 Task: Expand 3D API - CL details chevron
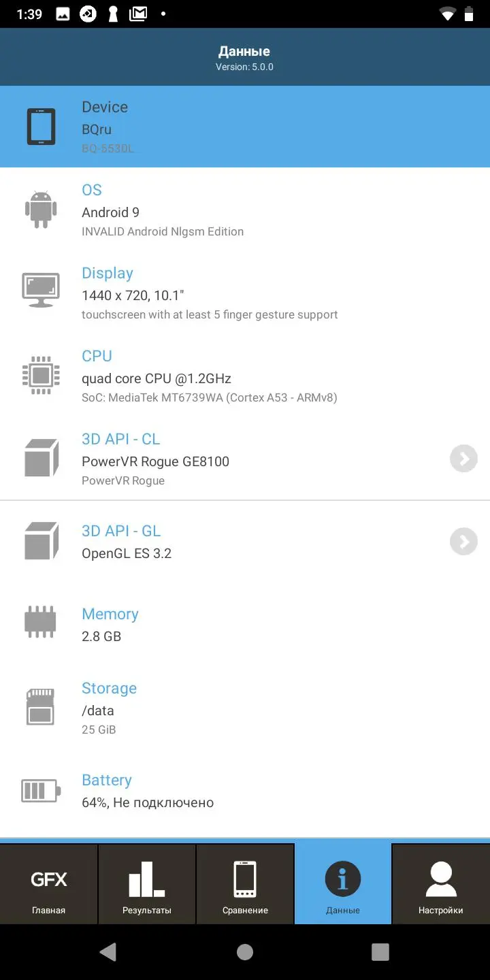tap(463, 459)
